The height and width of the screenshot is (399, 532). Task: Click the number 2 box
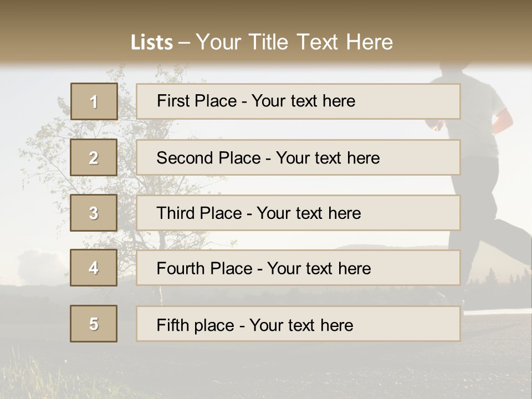point(94,157)
